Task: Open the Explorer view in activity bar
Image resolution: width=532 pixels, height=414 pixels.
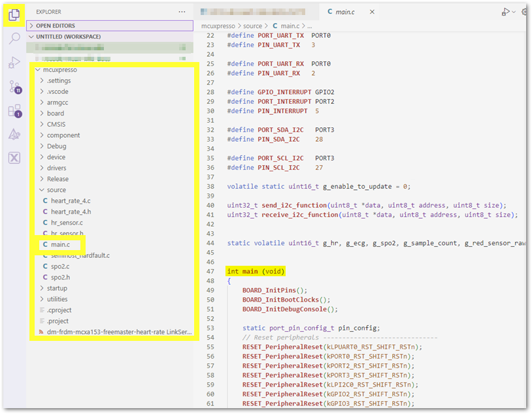Action: click(x=14, y=14)
